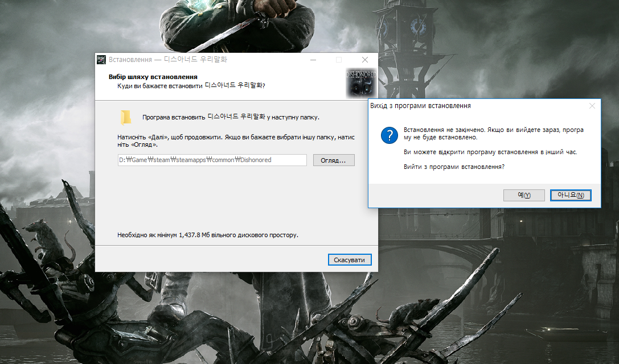Image resolution: width=619 pixels, height=364 pixels.
Task: Click the question Вийти з програми встановлення?
Action: click(454, 167)
